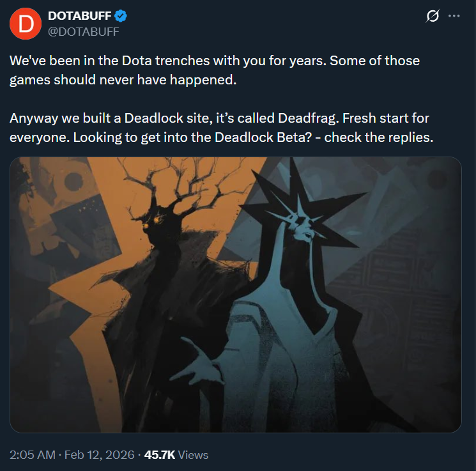Click the Views label
The width and height of the screenshot is (476, 471).
pyautogui.click(x=193, y=455)
